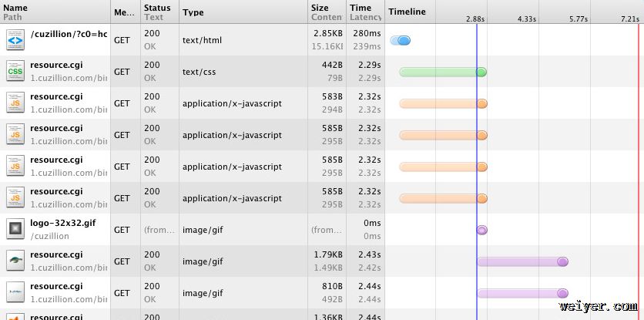Screen dimensions: 644x320
Task: Click the purple timeline dot for logo-32x32.gif
Action: point(481,230)
